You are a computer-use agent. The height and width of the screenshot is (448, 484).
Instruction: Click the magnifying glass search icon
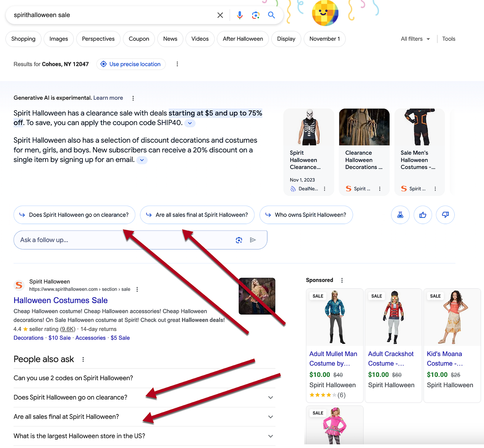click(272, 15)
